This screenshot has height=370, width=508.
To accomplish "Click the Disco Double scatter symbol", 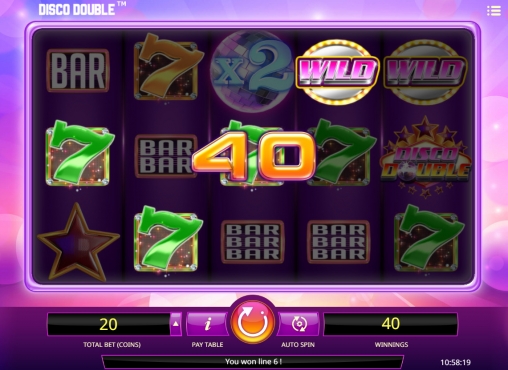I will pyautogui.click(x=425, y=157).
